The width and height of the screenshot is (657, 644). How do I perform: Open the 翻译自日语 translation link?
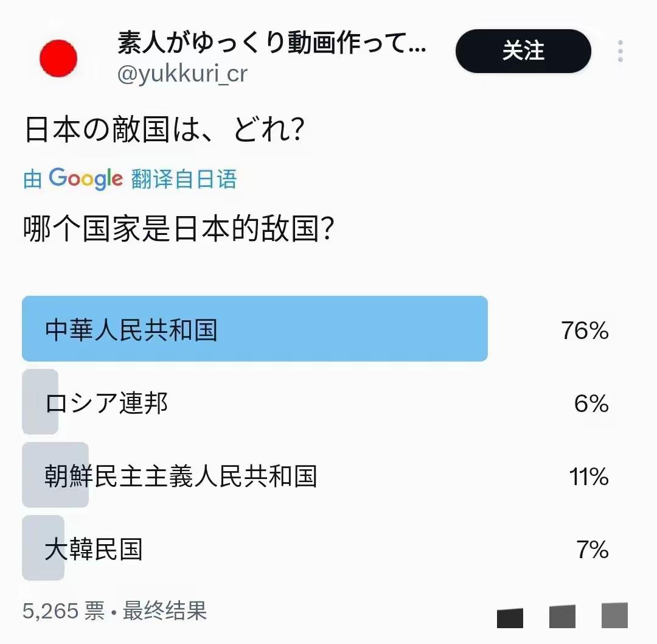(x=186, y=178)
